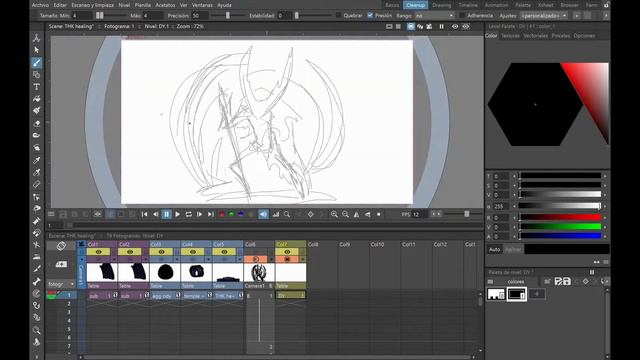The image size is (640, 360).
Task: Switch to the Vectoriales style tab
Action: (x=536, y=36)
